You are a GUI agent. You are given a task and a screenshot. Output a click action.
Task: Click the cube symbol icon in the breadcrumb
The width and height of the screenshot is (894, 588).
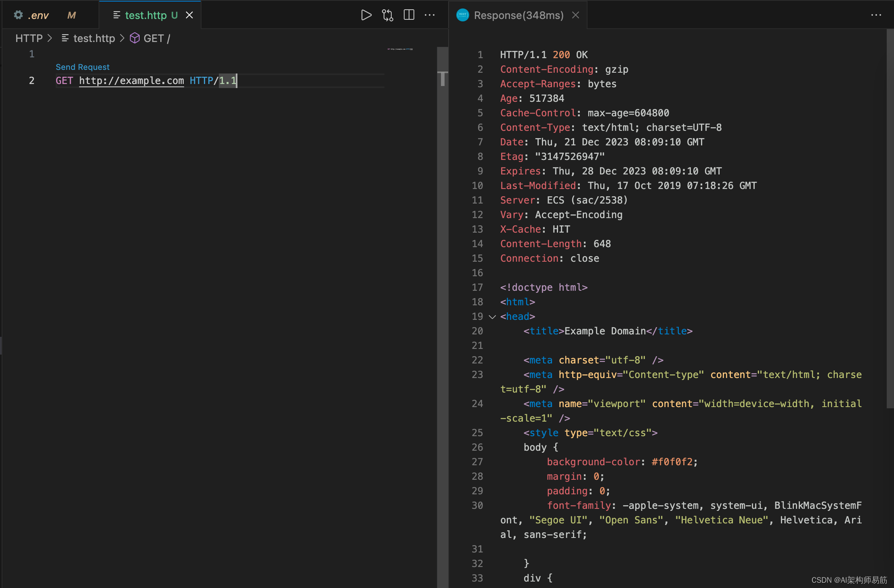pyautogui.click(x=134, y=38)
